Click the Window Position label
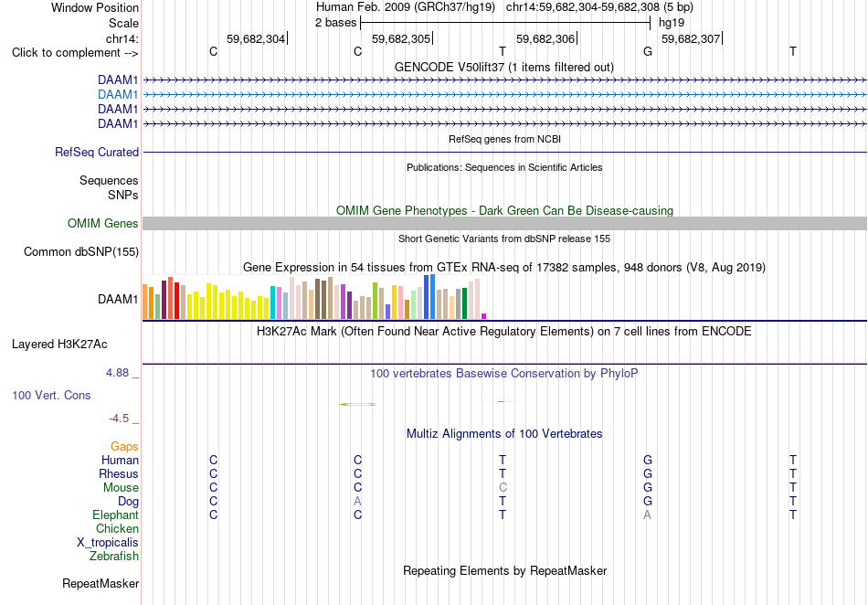 pos(95,7)
